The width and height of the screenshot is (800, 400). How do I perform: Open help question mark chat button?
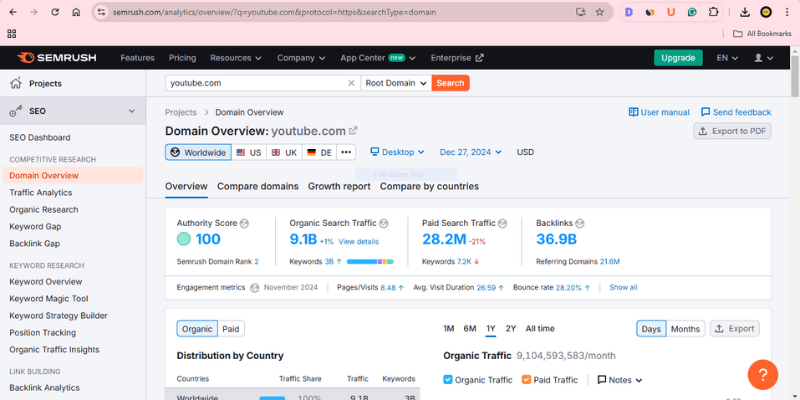click(763, 374)
